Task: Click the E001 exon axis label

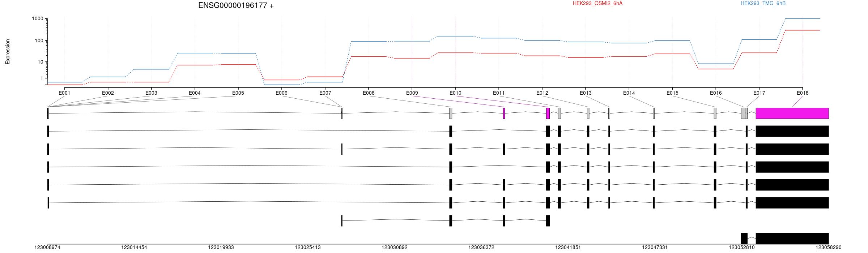Action: pyautogui.click(x=64, y=93)
